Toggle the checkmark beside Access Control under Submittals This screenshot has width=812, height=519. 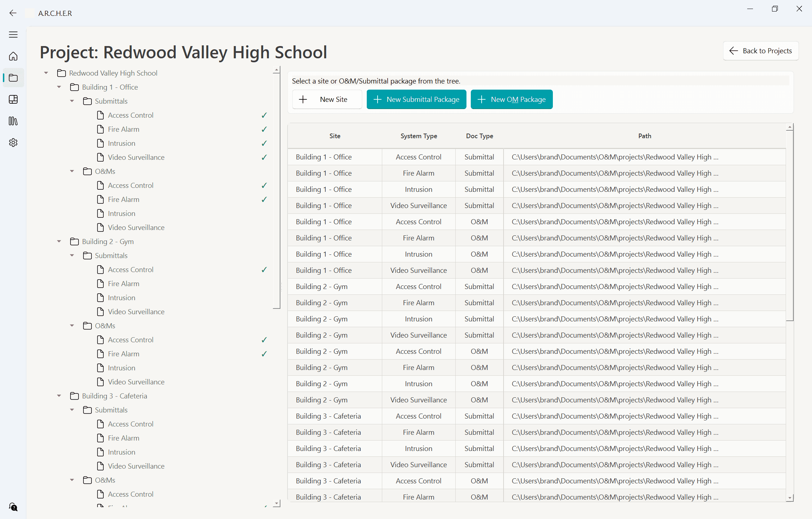click(264, 115)
